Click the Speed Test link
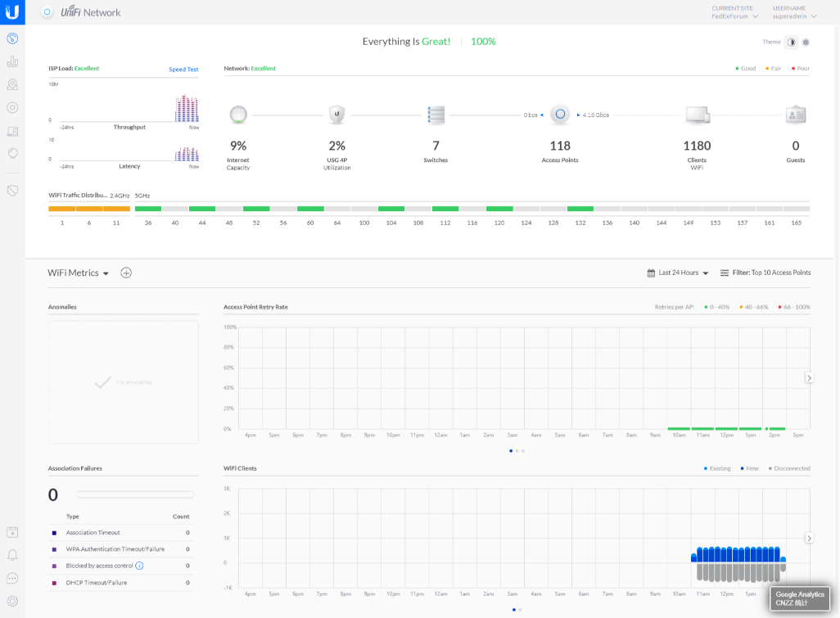The height and width of the screenshot is (618, 840). pos(183,70)
